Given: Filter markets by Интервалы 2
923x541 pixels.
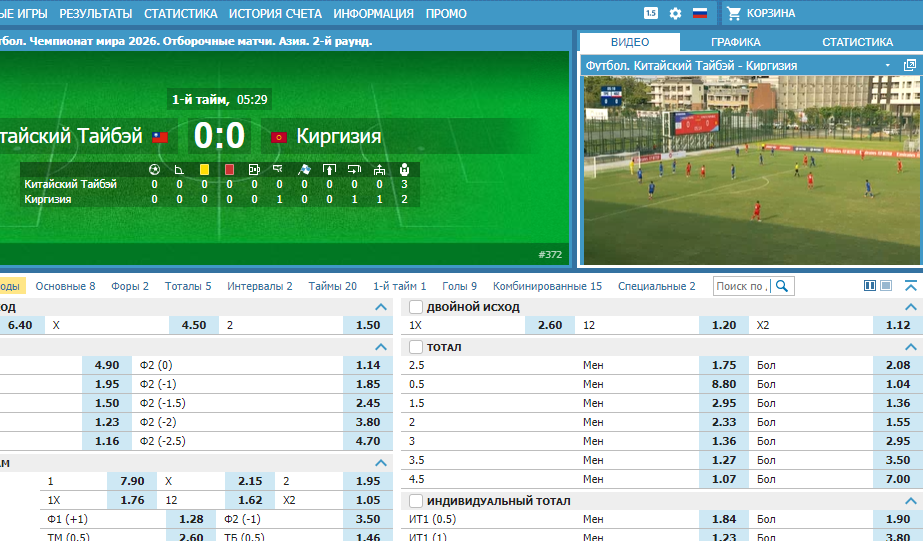Looking at the screenshot, I should 260,286.
